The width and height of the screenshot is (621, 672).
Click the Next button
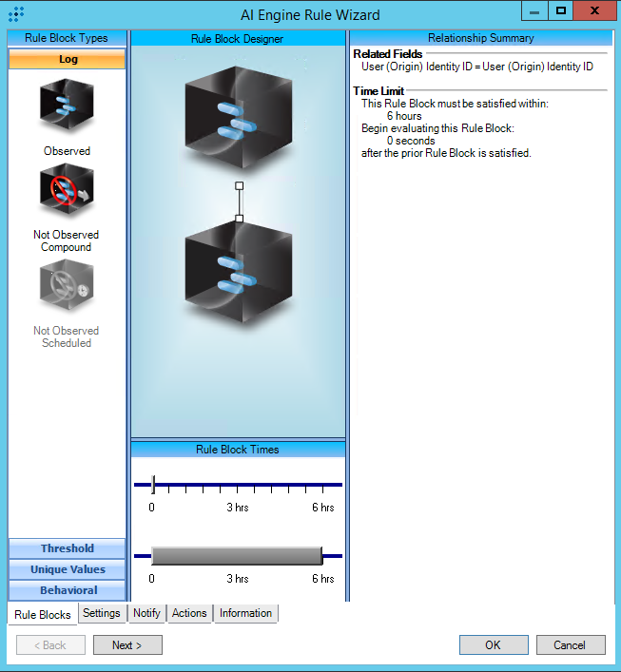coord(127,645)
